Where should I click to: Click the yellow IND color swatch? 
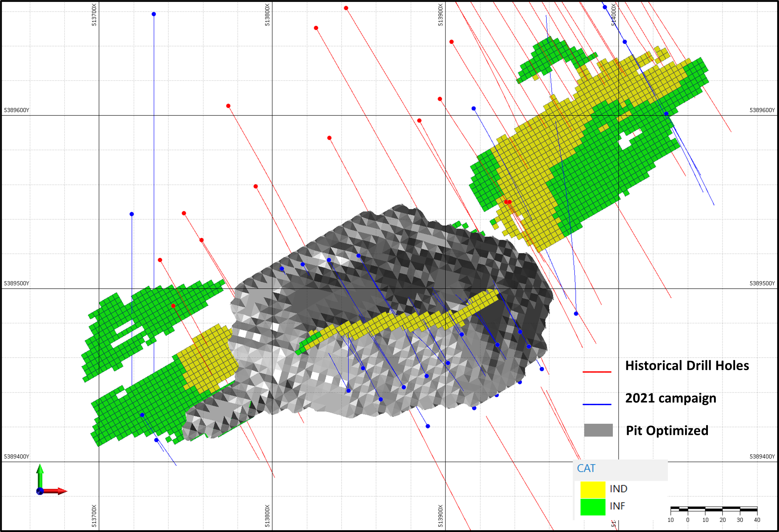click(x=592, y=489)
